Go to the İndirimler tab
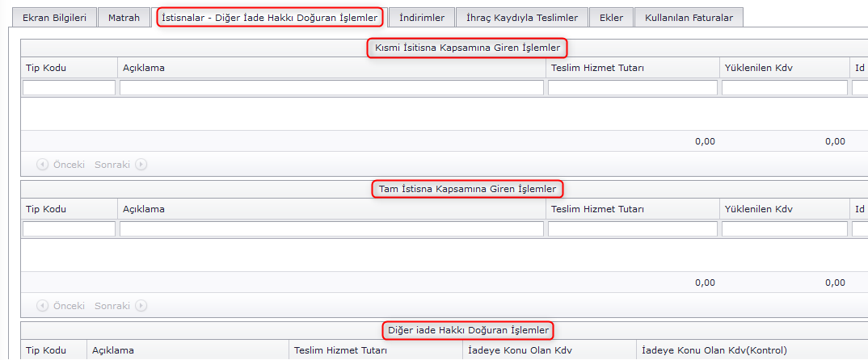Viewport: 868px width, 360px height. tap(421, 18)
